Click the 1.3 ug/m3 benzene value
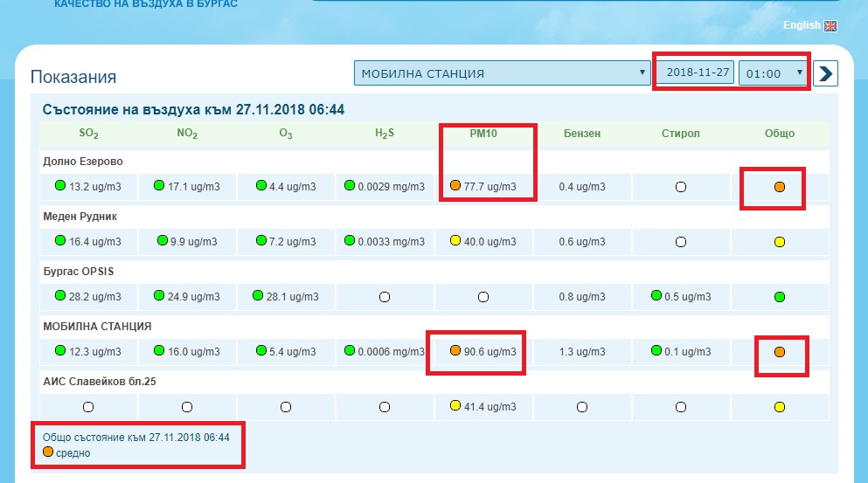 (x=582, y=352)
